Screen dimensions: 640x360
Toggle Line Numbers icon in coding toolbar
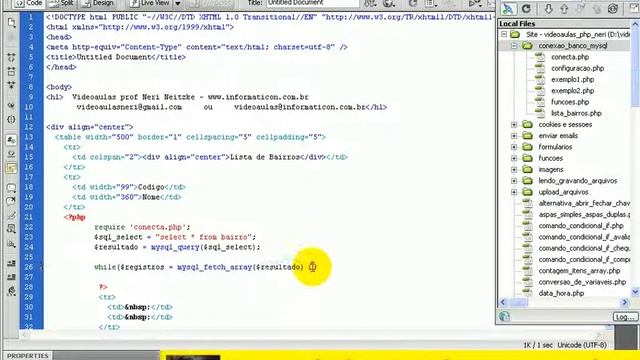(11, 140)
